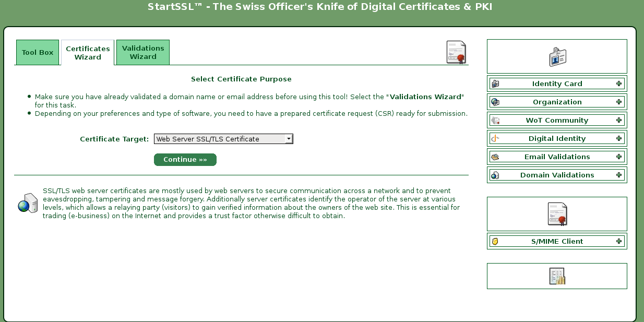Click the WoT Community label
This screenshot has width=644, height=322.
pos(557,120)
